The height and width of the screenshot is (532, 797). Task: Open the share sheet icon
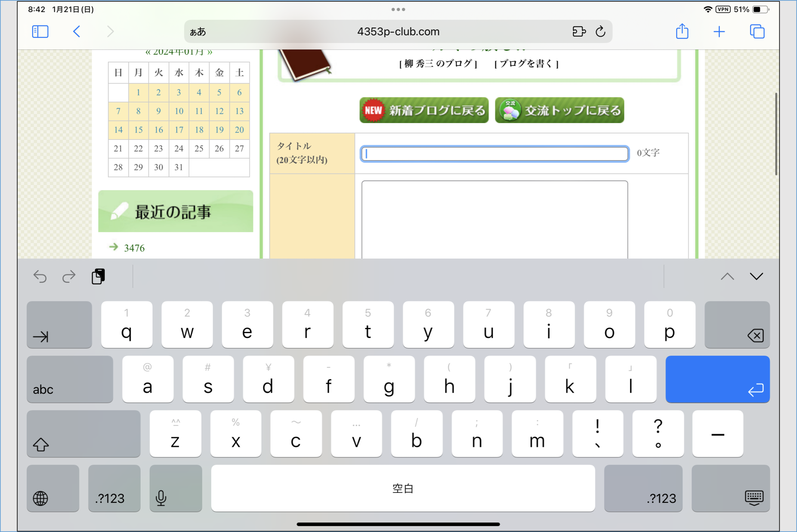(682, 31)
